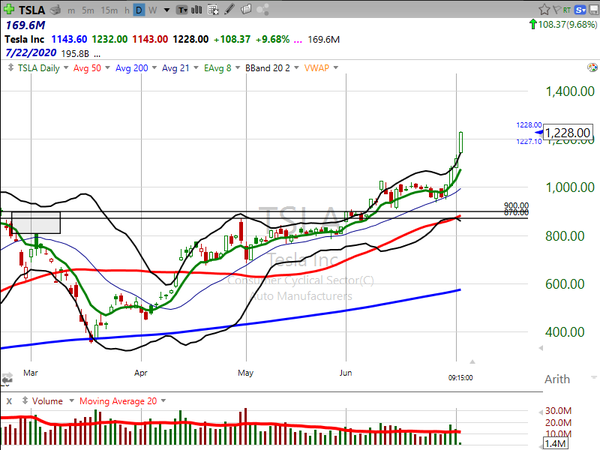Close the volume pane with the x button
The image size is (600, 450).
9,400
